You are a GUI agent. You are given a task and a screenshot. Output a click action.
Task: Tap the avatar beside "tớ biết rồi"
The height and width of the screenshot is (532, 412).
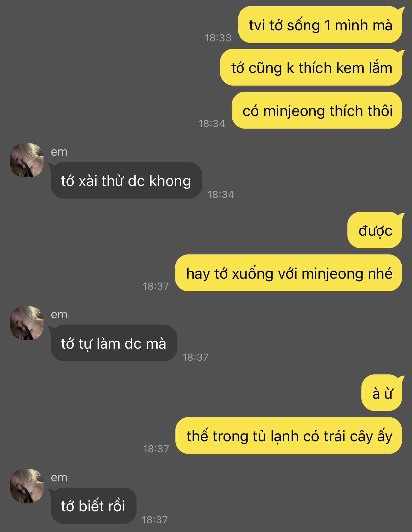coord(27,486)
